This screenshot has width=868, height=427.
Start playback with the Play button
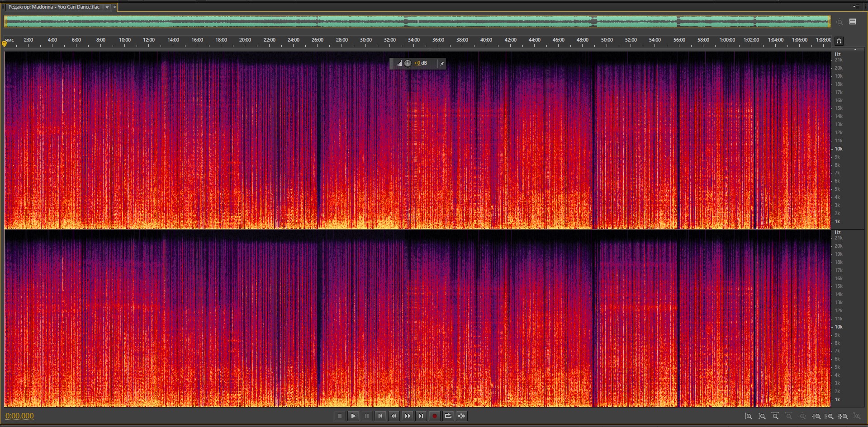(x=353, y=416)
